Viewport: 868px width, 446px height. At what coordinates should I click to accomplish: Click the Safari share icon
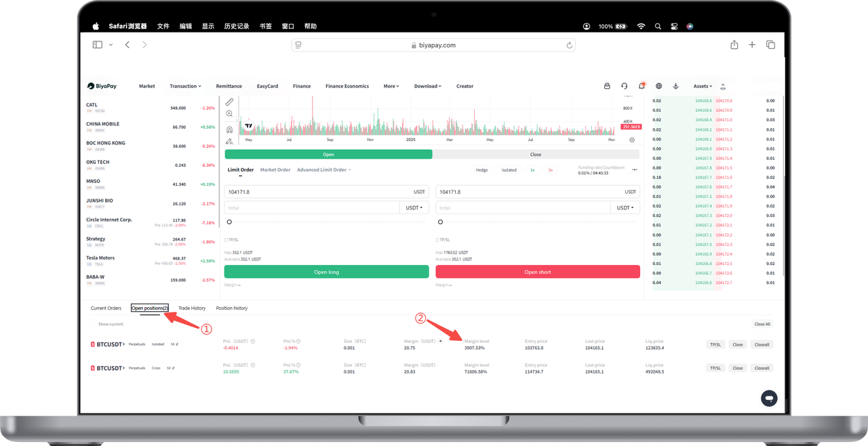(x=734, y=45)
